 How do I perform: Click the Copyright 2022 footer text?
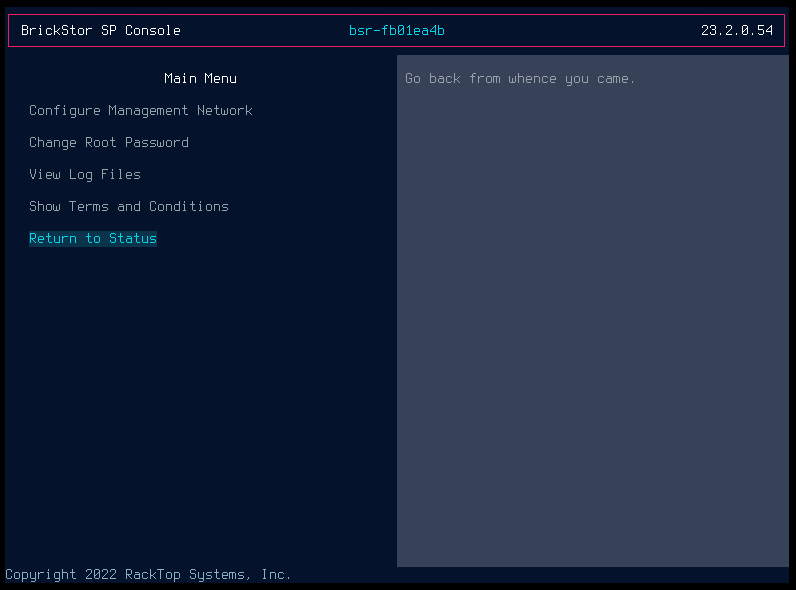60,574
